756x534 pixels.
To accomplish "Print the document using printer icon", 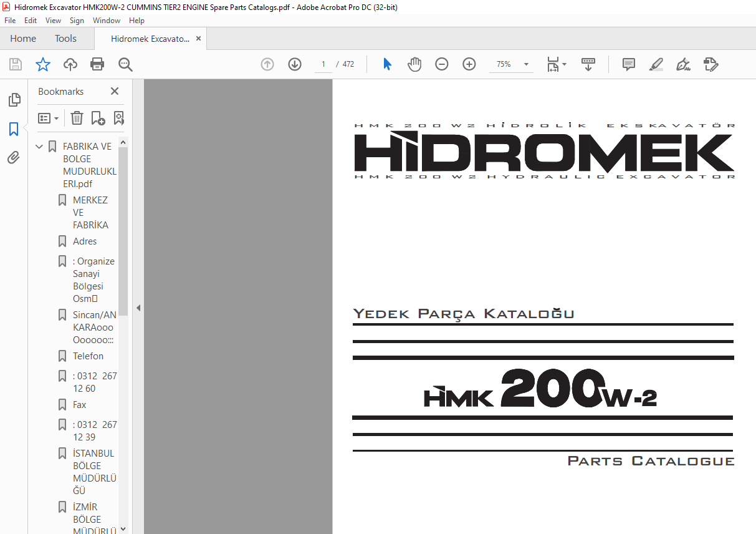I will pos(97,64).
